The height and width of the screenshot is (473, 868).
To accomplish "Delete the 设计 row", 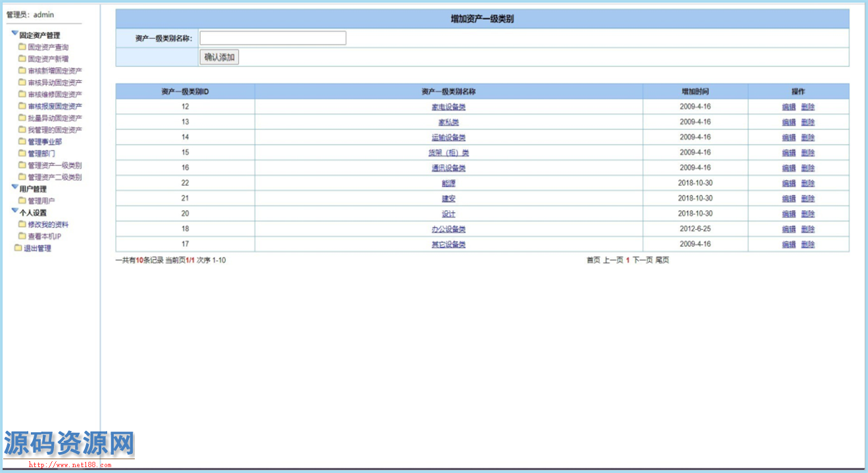I will coord(808,214).
